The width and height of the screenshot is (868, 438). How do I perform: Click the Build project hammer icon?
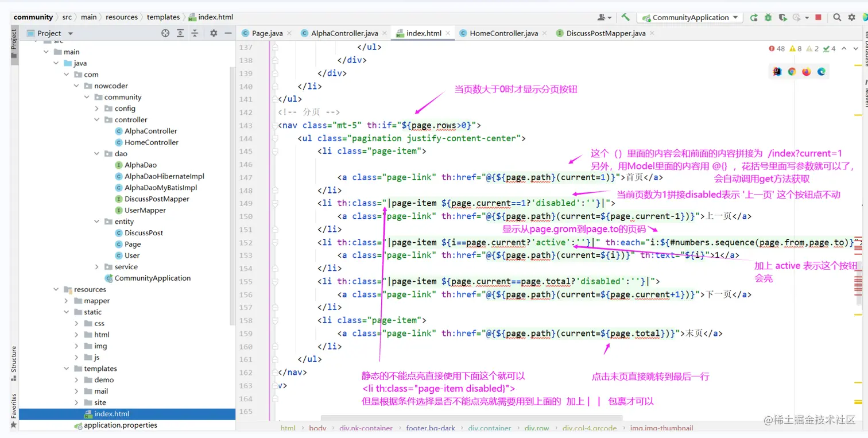(626, 17)
